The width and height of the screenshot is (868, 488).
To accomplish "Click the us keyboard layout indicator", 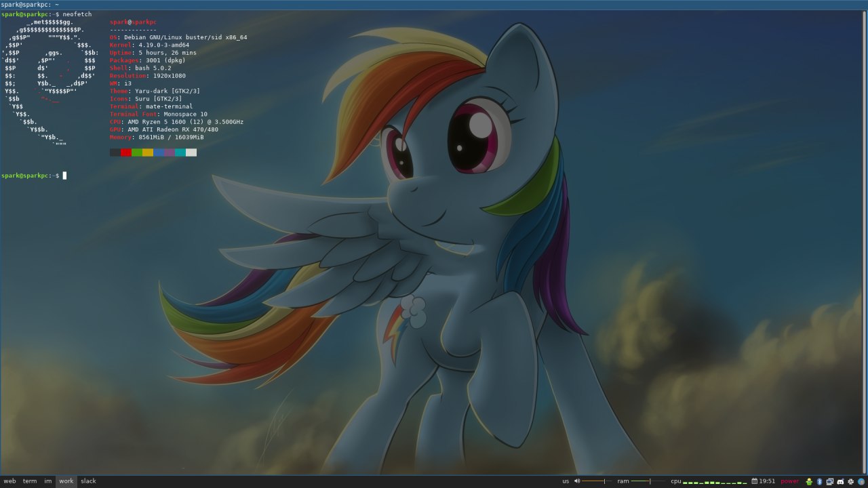I will pyautogui.click(x=566, y=481).
